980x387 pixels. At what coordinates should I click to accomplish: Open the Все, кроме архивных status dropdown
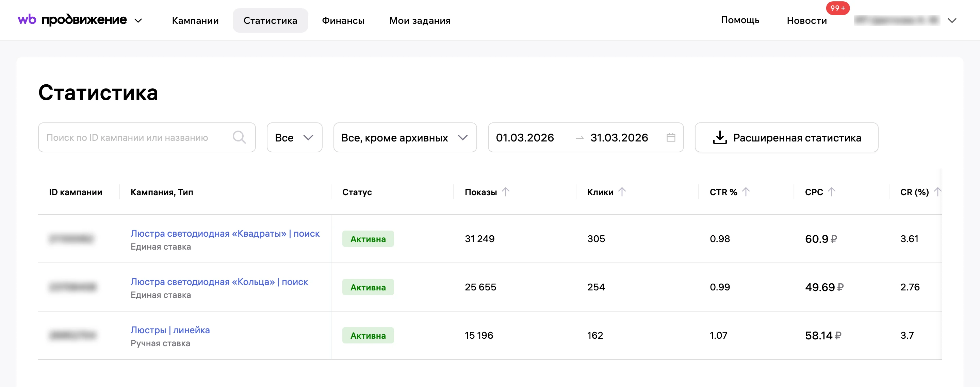[405, 137]
